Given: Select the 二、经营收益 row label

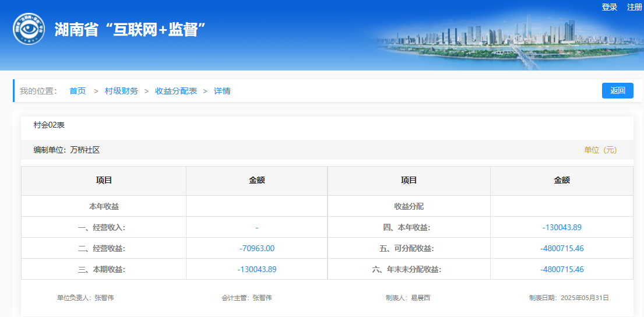Looking at the screenshot, I should [102, 248].
